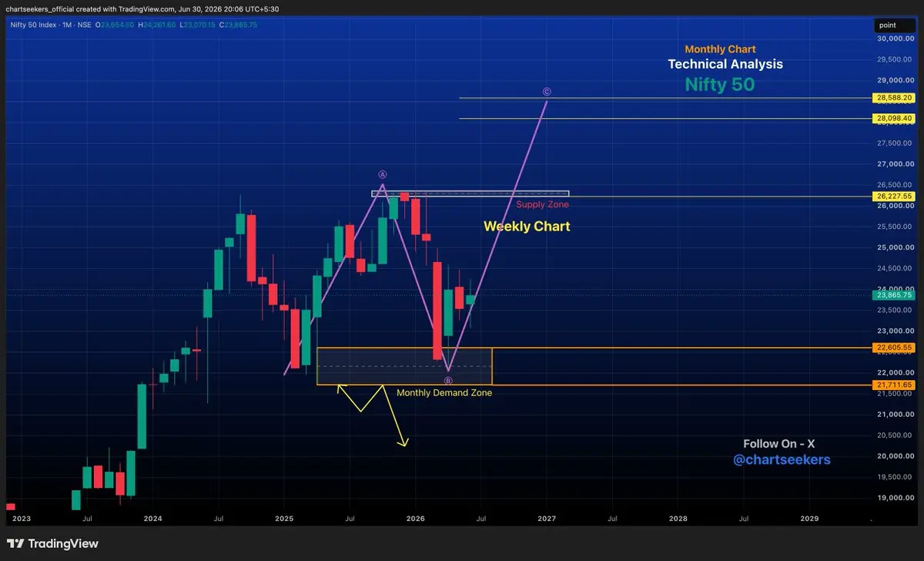Click the 19,000.00 price axis tick

(894, 498)
